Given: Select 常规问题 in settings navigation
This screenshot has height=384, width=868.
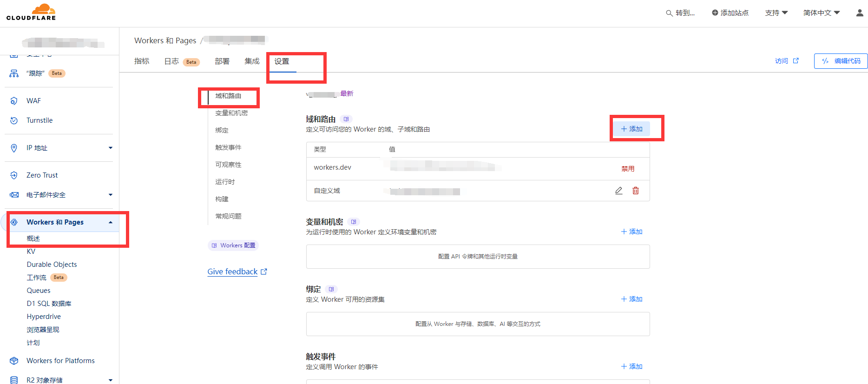Looking at the screenshot, I should pos(228,216).
